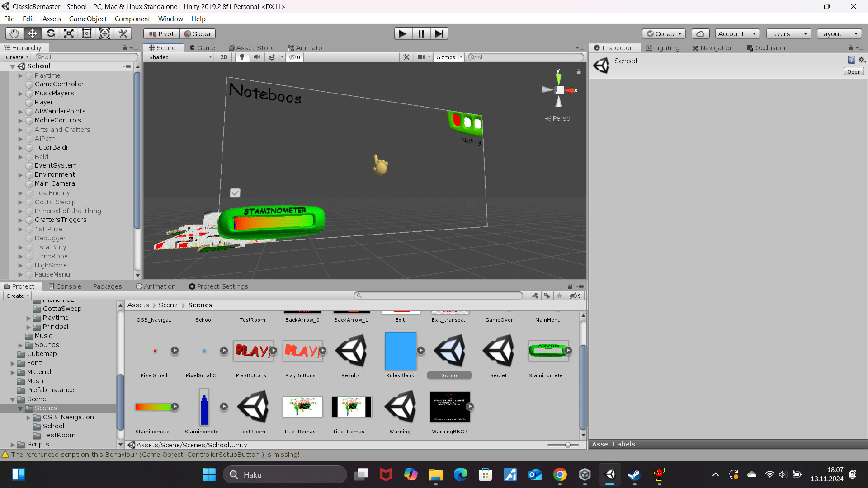This screenshot has height=488, width=868.
Task: Click the Pivot toggle button
Action: coord(161,33)
